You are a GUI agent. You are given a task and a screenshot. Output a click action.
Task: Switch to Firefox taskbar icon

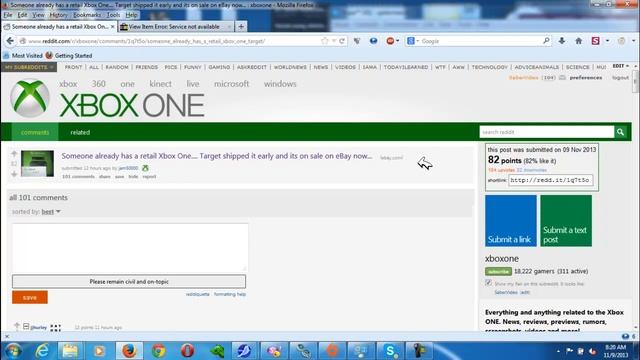point(129,351)
